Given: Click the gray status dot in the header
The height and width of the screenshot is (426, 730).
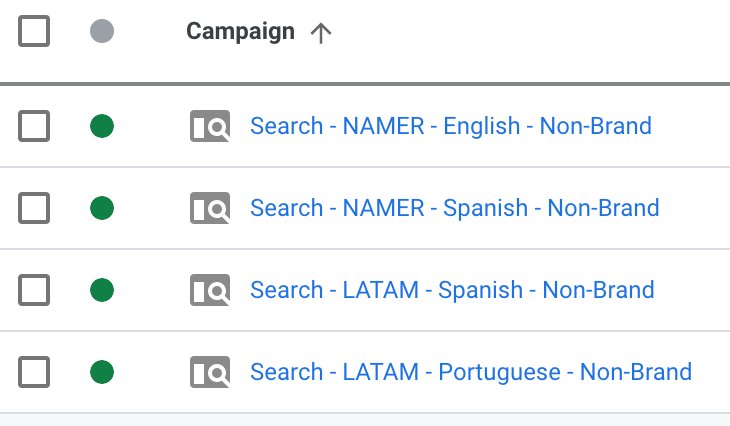Looking at the screenshot, I should (x=102, y=31).
